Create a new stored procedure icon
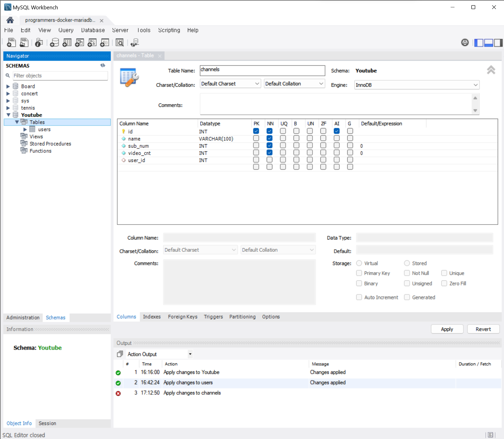504x439 pixels. (92, 43)
